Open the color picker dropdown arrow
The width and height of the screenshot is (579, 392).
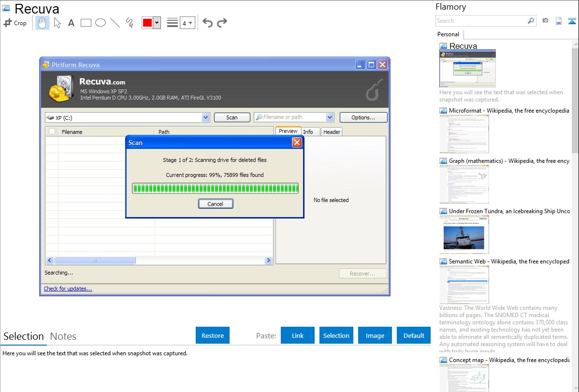[x=157, y=23]
